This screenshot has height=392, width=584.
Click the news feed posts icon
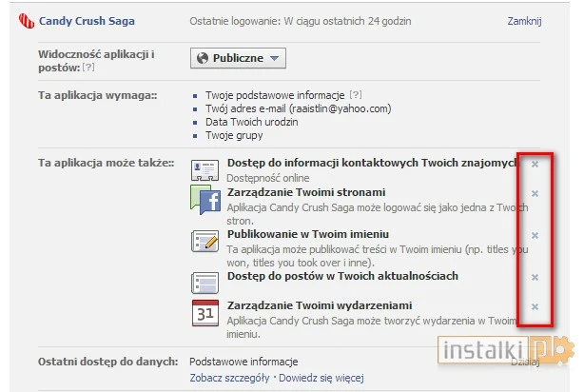click(204, 283)
